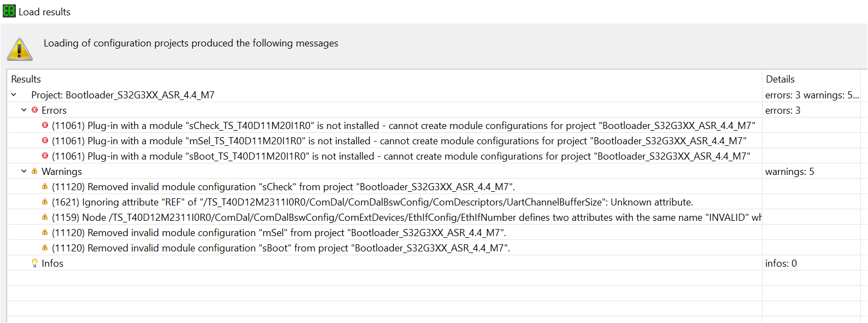The image size is (868, 323).
Task: Collapse the Project Bootloader_S32G3XX_ASR_4.4_M7 node
Action: click(x=14, y=94)
